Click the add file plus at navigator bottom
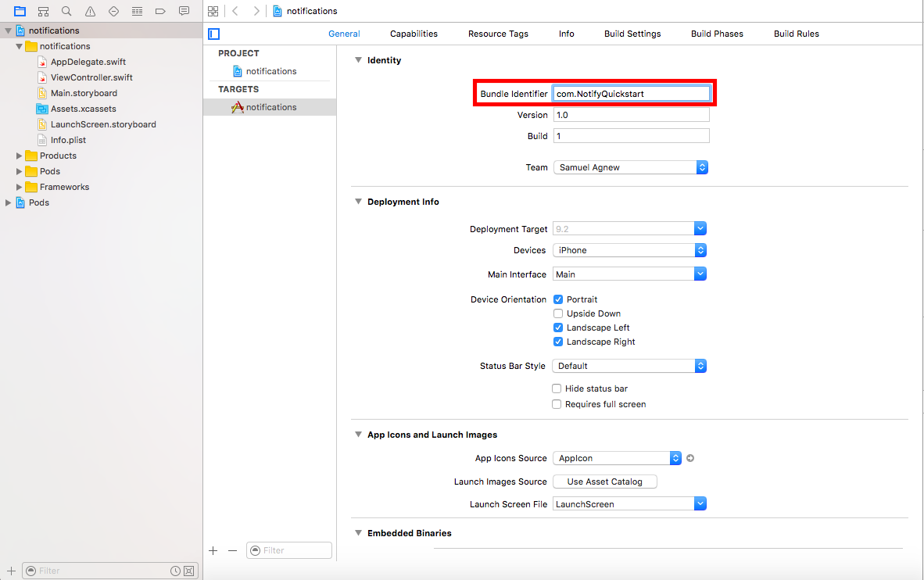 pyautogui.click(x=11, y=571)
